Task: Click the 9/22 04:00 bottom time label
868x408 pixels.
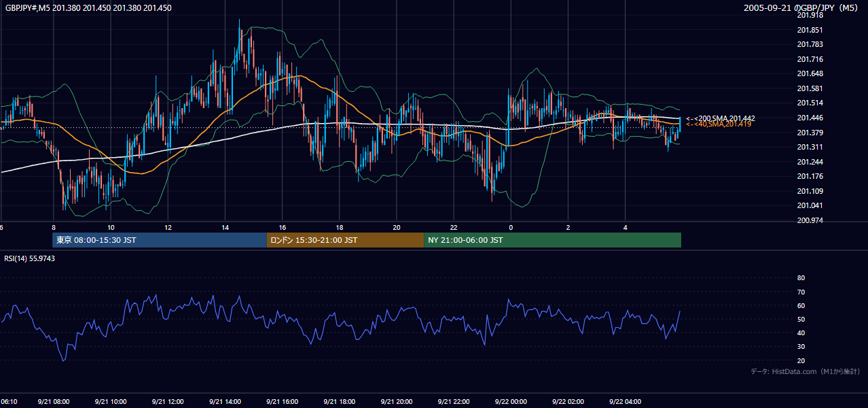Action: click(x=625, y=402)
